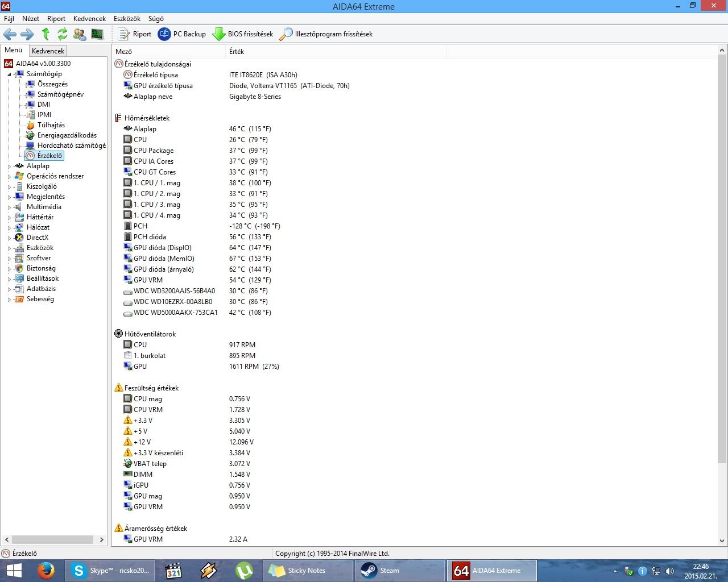Select the Áramerősség értékek section
Image resolution: width=728 pixels, height=582 pixels.
(155, 529)
